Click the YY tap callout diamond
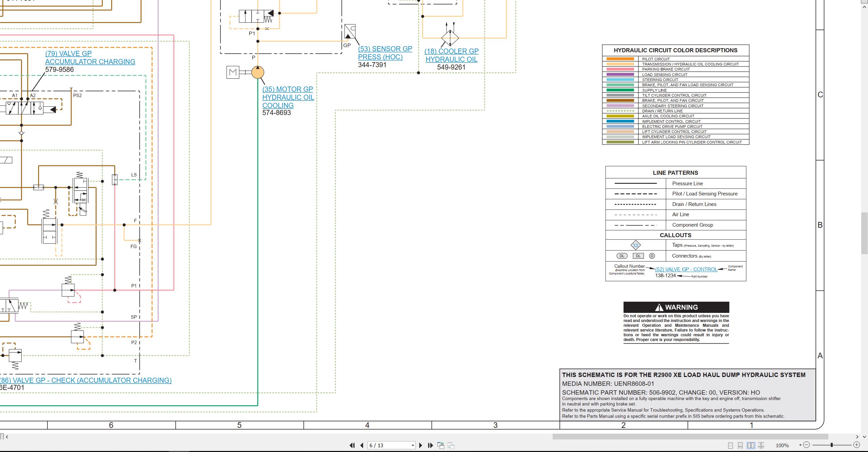 pos(636,245)
